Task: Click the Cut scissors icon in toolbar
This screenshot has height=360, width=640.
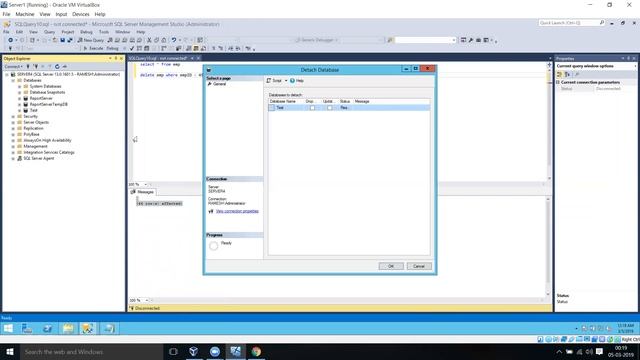Action: pyautogui.click(x=149, y=40)
